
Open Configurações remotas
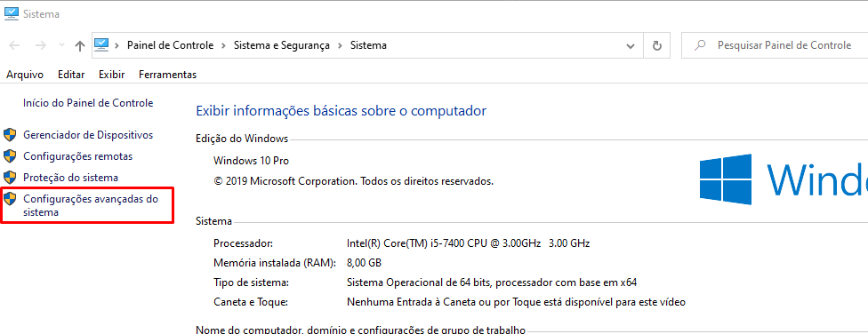pyautogui.click(x=78, y=156)
